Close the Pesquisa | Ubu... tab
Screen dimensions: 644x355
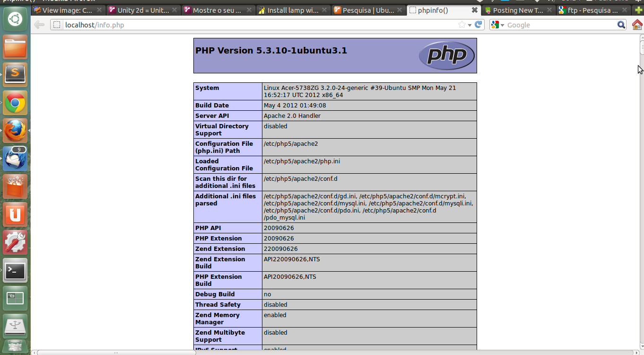400,10
